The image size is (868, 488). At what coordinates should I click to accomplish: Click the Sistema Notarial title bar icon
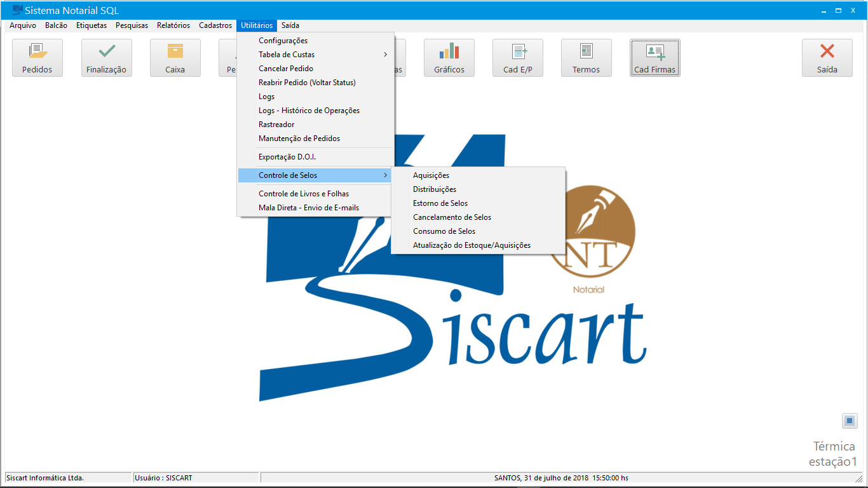[x=17, y=10]
